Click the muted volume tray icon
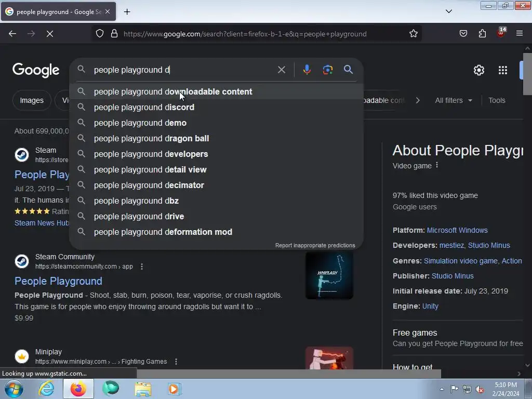 pos(480,389)
